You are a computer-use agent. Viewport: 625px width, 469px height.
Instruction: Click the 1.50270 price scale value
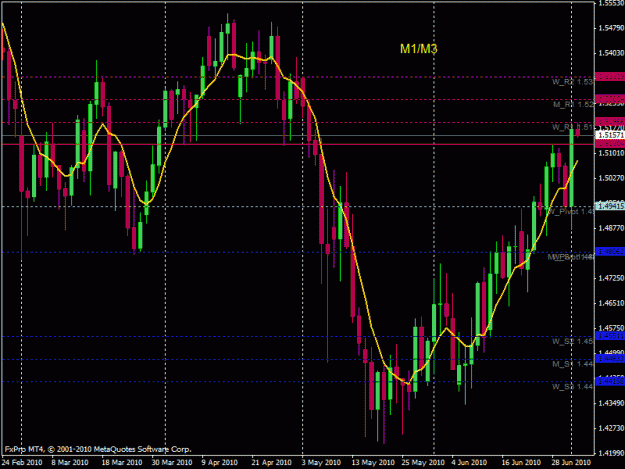pyautogui.click(x=611, y=178)
